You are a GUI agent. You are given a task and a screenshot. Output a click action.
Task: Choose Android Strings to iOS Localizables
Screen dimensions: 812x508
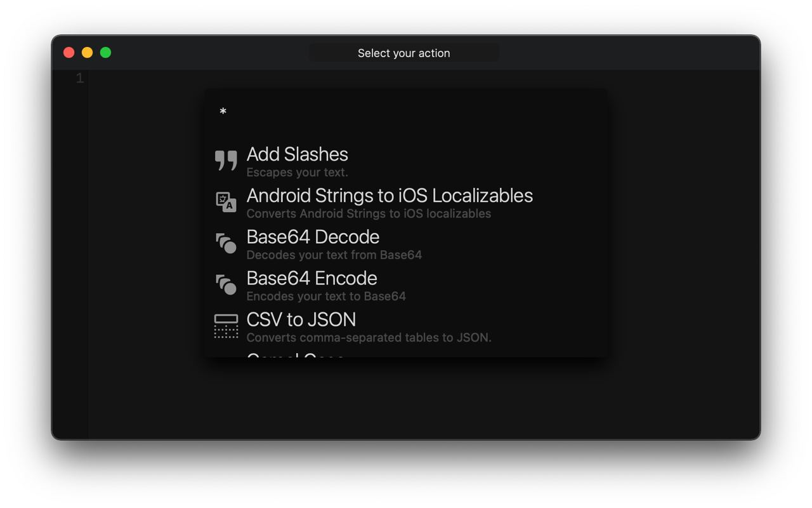406,202
